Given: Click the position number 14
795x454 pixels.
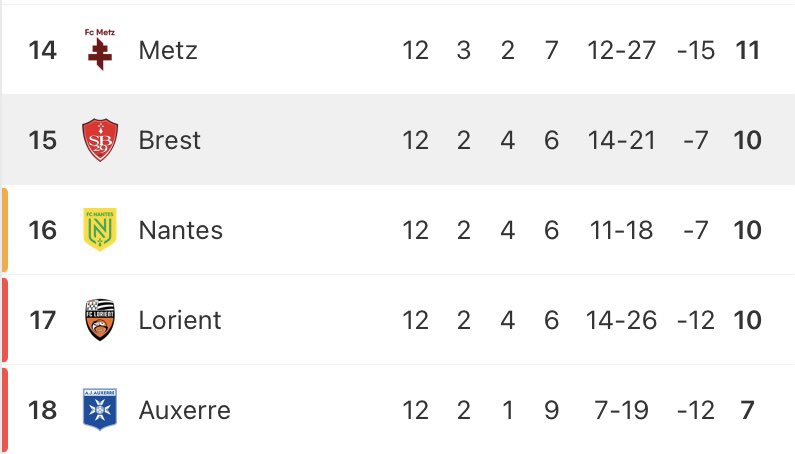Looking at the screenshot, I should pyautogui.click(x=43, y=50).
